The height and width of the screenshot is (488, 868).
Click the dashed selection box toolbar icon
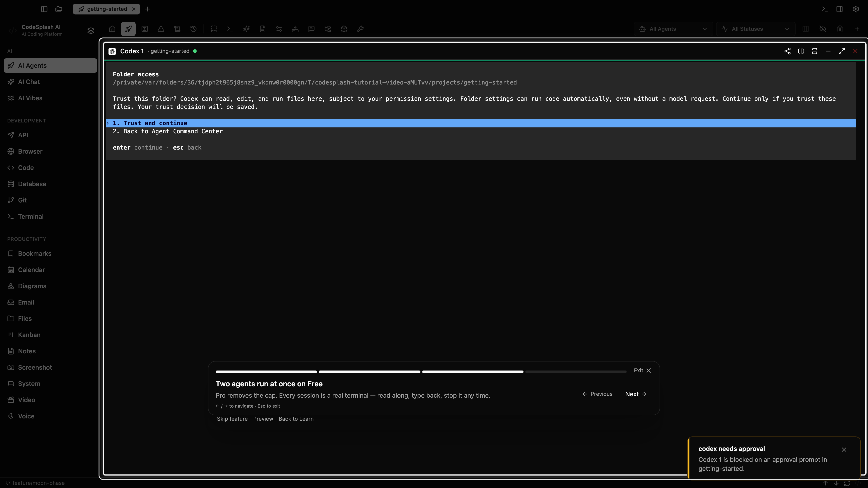(214, 29)
